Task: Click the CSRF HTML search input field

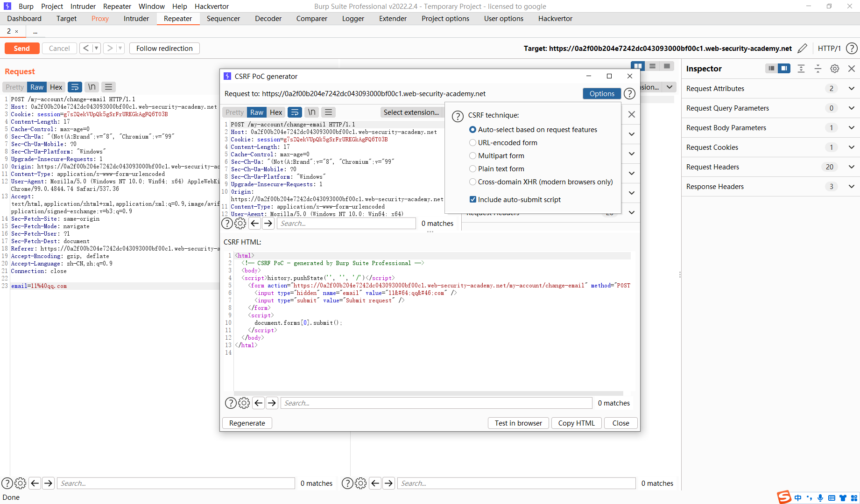Action: click(437, 403)
